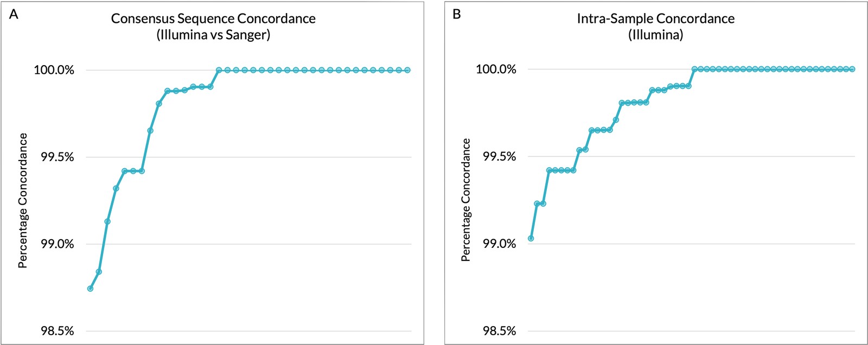
Task: Click the (Illumina) subtitle in panel B
Action: coord(655,35)
